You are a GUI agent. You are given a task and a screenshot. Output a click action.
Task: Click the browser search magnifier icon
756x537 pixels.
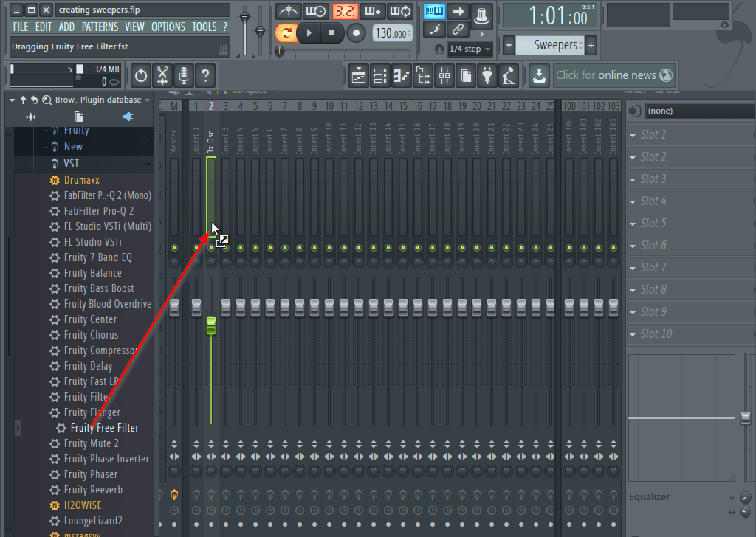(47, 100)
